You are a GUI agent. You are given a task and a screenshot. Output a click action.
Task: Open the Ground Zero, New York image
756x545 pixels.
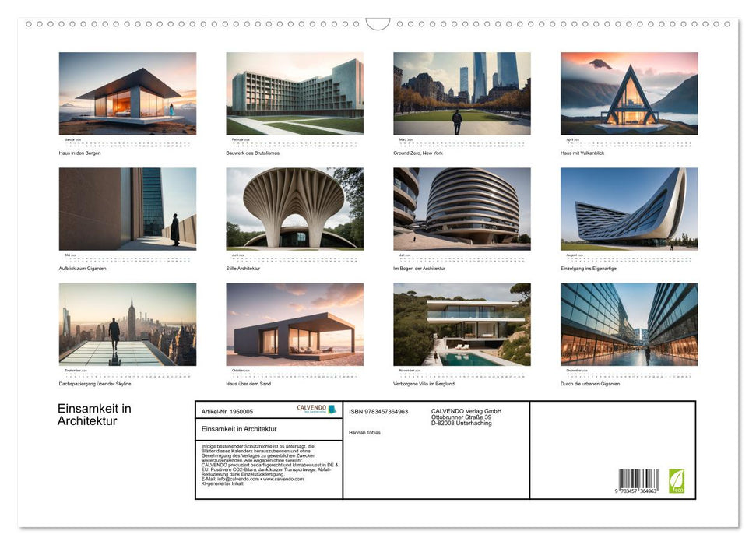click(462, 93)
